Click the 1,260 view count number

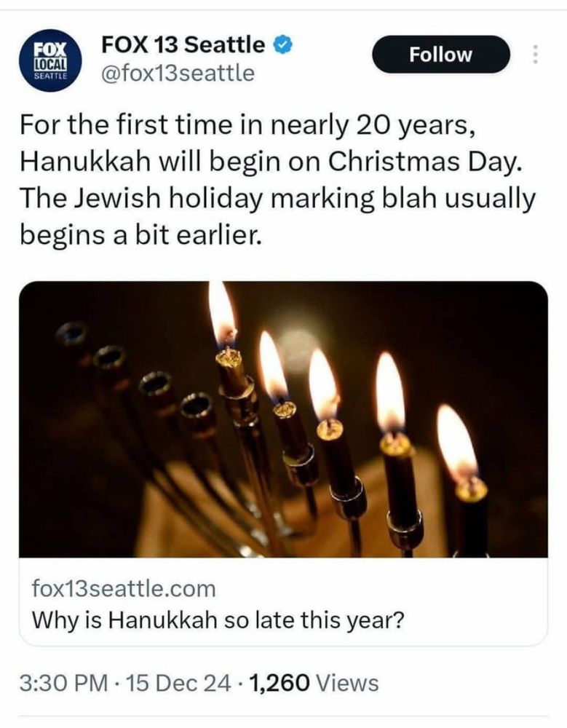click(279, 683)
